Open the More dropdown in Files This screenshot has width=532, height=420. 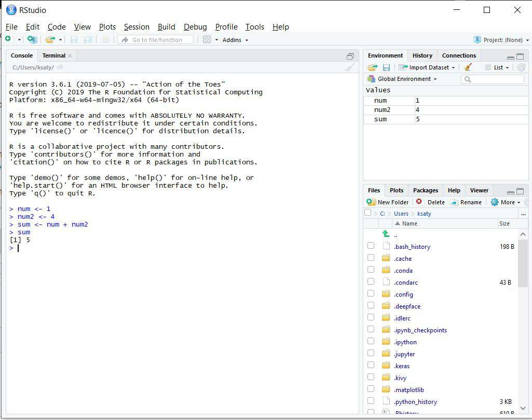click(506, 202)
